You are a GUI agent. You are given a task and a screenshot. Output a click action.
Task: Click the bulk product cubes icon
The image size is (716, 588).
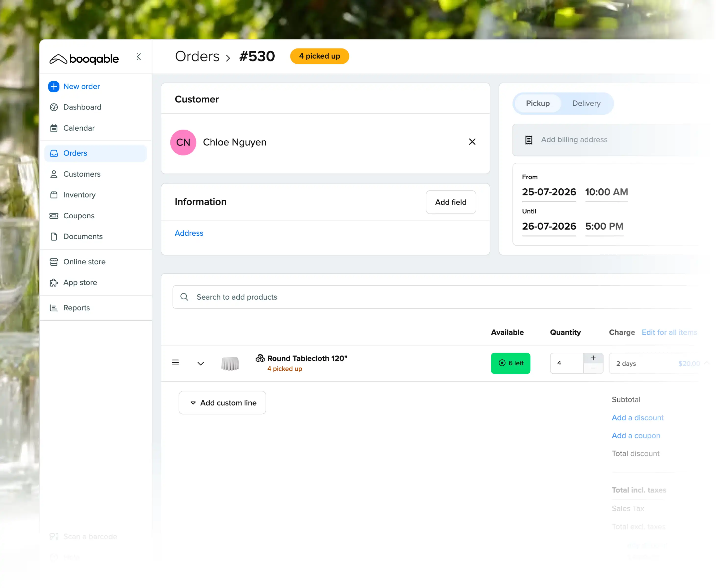tap(260, 358)
